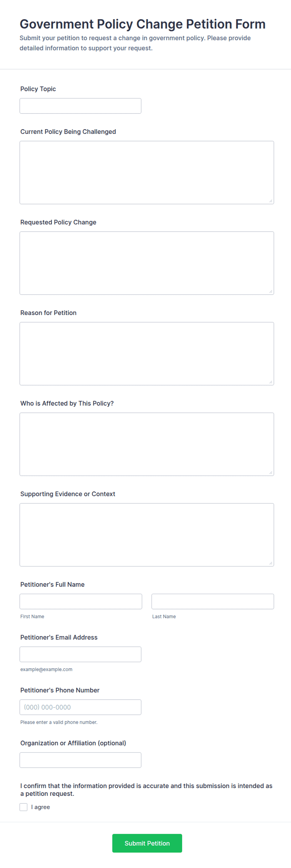This screenshot has width=291, height=868.
Task: Select the Petitioner's Email Address field
Action: [80, 654]
